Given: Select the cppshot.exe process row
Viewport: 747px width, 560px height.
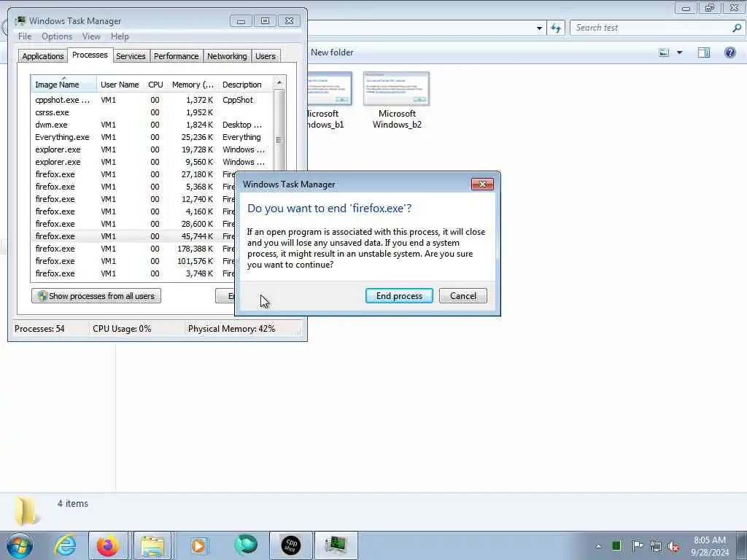Looking at the screenshot, I should tap(152, 100).
